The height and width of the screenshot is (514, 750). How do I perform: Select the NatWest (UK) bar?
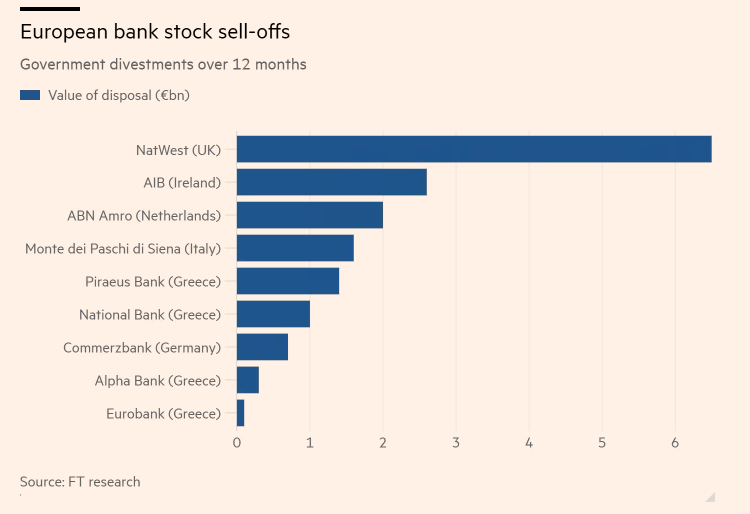474,149
